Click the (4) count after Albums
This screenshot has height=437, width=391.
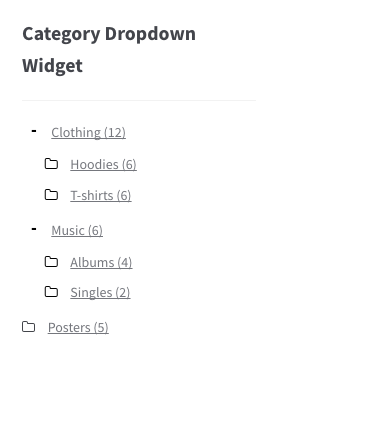tap(125, 262)
